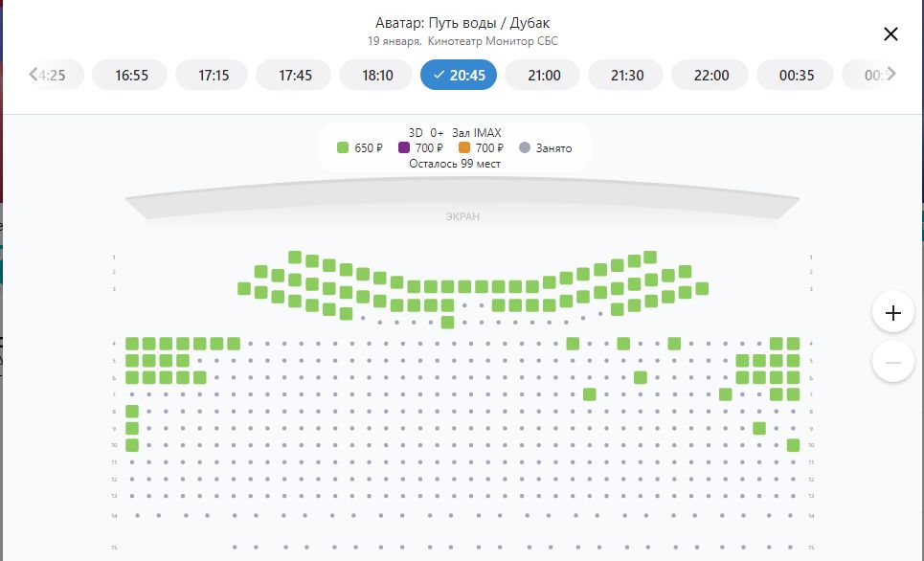This screenshot has width=924, height=561.
Task: Click the orange 700 ₽ legend swatch
Action: (x=464, y=148)
